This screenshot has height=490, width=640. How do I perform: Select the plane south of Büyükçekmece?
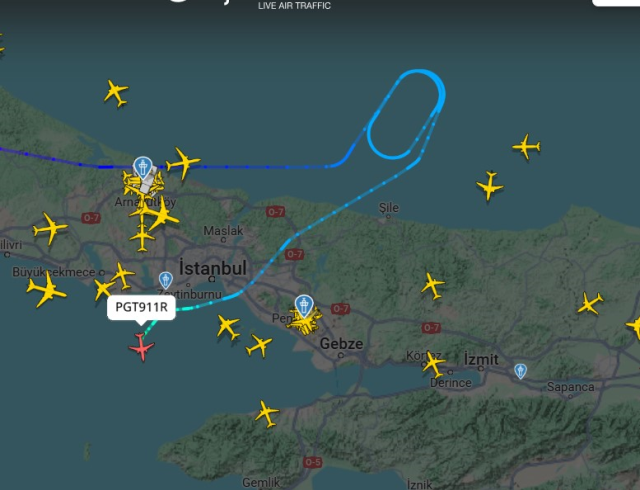tap(46, 290)
